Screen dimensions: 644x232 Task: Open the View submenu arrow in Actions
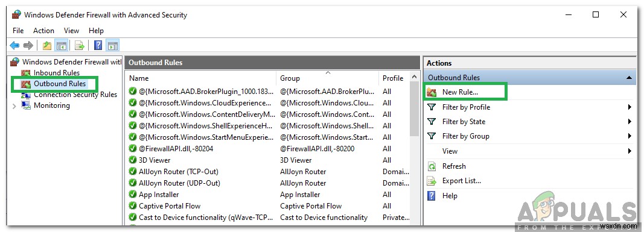(x=630, y=151)
